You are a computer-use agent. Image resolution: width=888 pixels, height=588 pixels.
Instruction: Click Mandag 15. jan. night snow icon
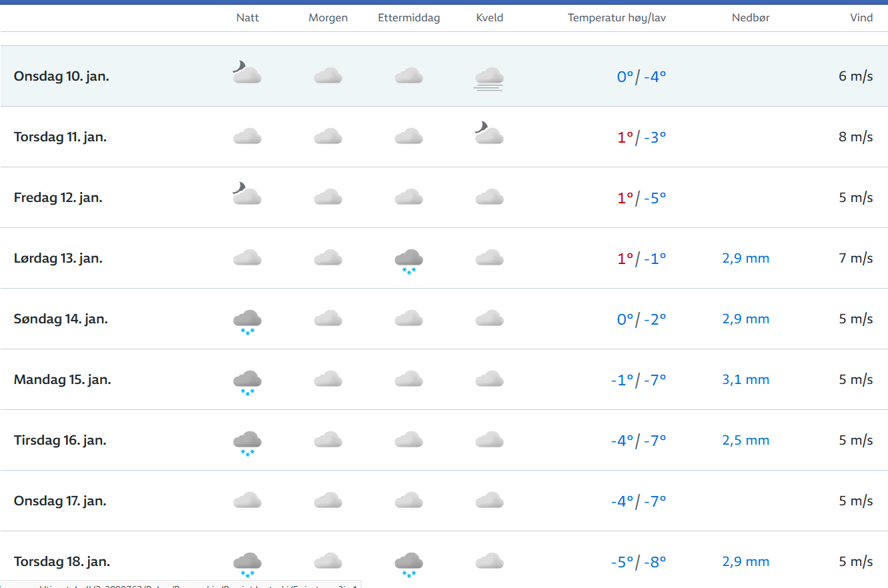(247, 382)
